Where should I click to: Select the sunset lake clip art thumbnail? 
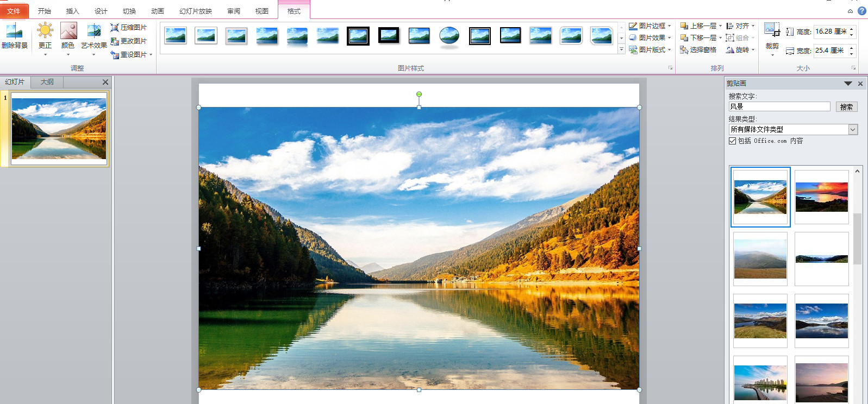pos(821,197)
